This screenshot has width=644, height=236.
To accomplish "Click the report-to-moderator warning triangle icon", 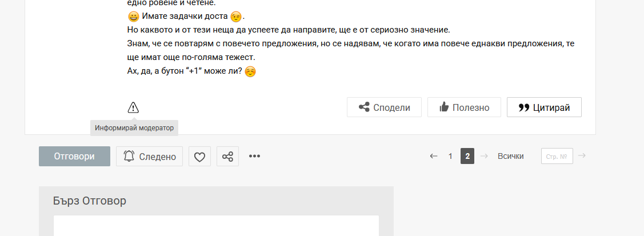I will pyautogui.click(x=133, y=107).
